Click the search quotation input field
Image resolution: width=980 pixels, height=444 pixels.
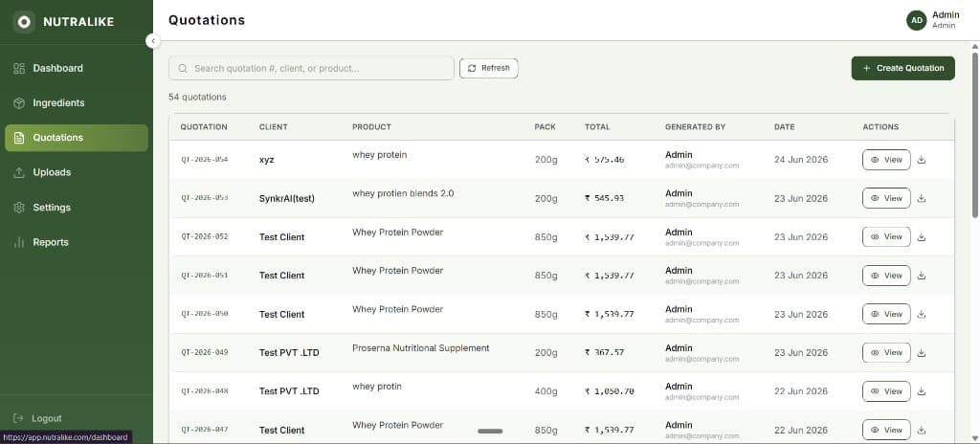(311, 68)
